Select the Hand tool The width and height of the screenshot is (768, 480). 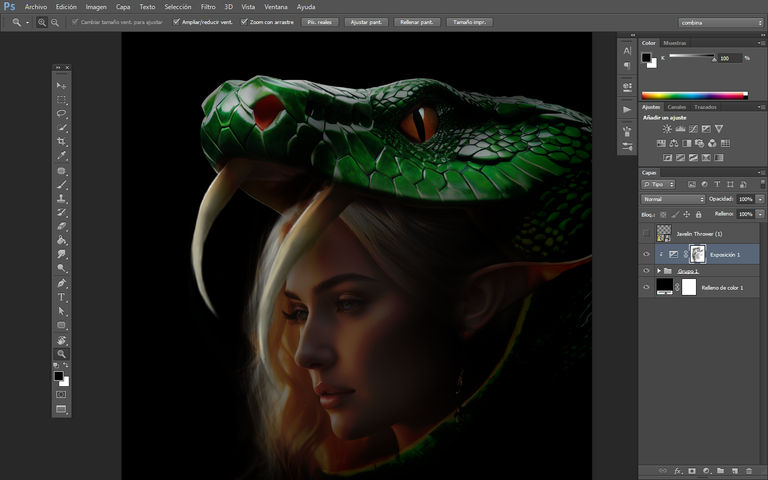tap(61, 340)
